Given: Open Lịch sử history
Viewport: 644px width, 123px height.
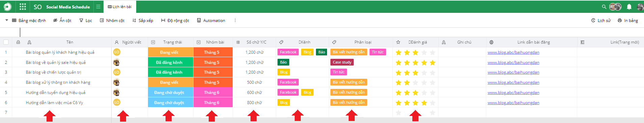Looking at the screenshot, I should tap(601, 20).
